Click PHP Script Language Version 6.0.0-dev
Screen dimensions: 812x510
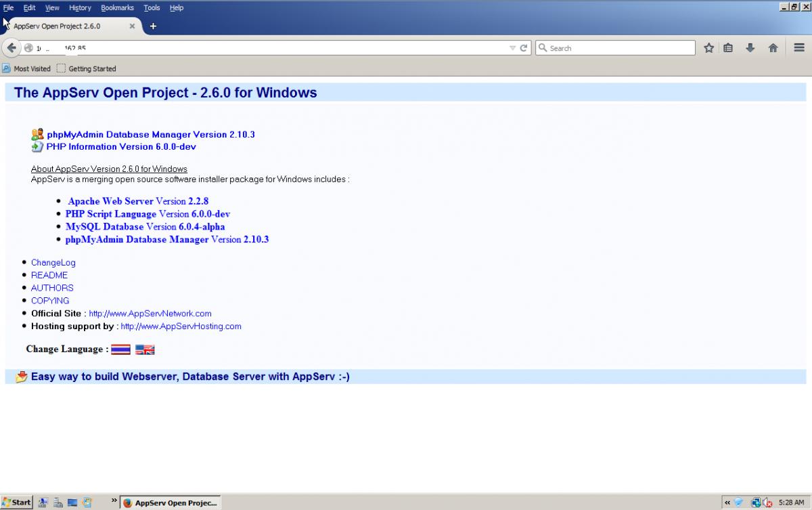148,214
